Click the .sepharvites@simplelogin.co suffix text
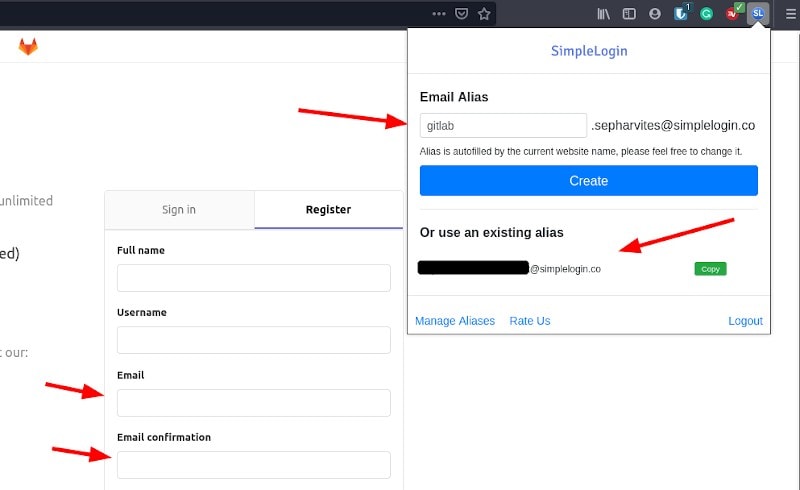 click(673, 126)
